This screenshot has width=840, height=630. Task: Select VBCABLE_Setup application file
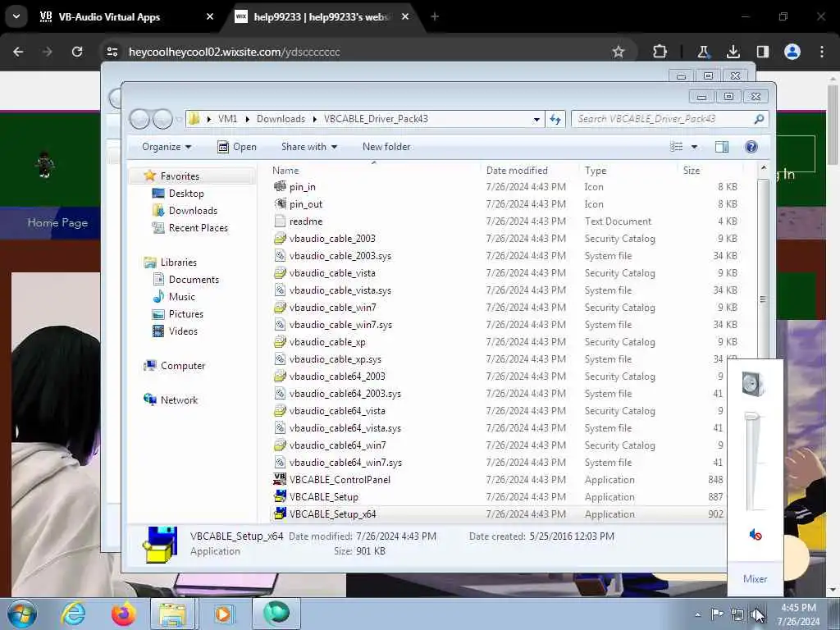(323, 496)
